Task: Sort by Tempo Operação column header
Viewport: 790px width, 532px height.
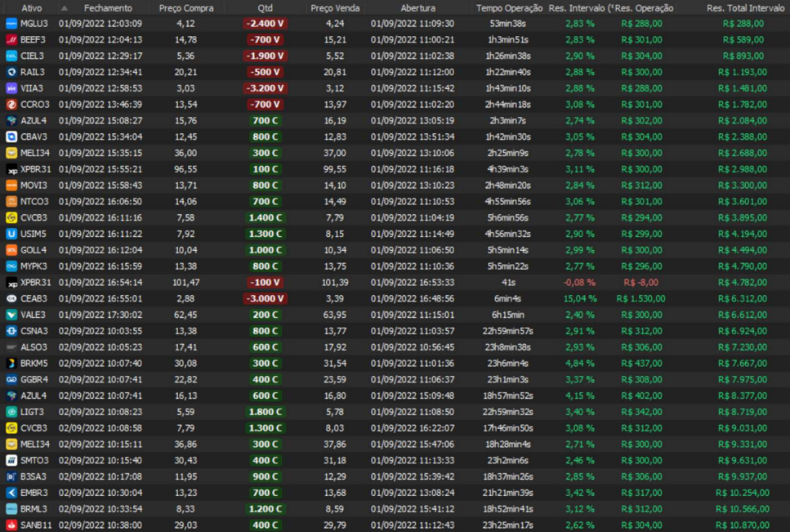Action: point(509,7)
